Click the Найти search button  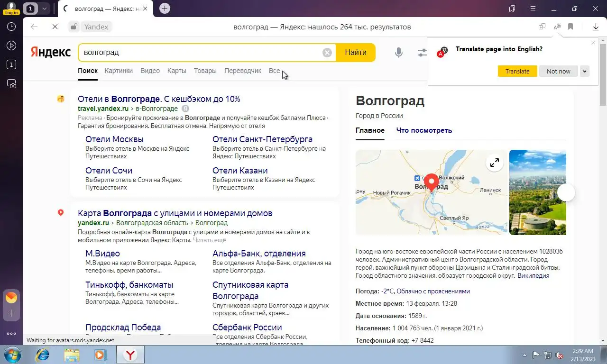click(x=356, y=53)
